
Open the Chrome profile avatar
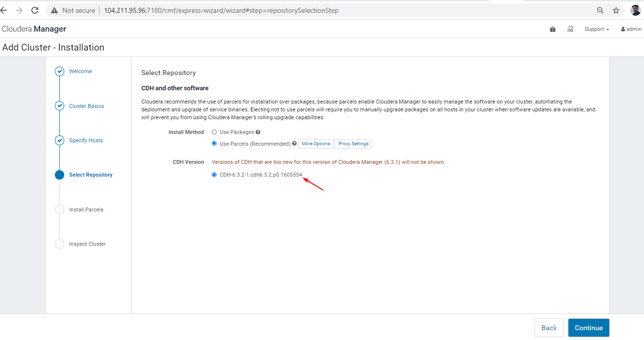[x=636, y=10]
